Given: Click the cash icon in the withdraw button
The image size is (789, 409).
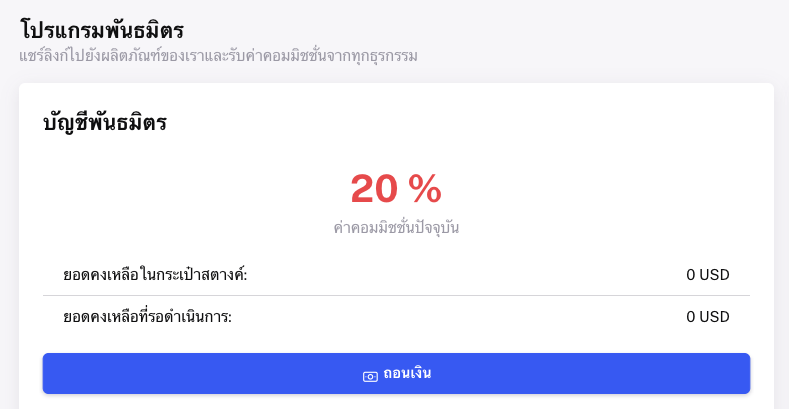Looking at the screenshot, I should [x=370, y=376].
